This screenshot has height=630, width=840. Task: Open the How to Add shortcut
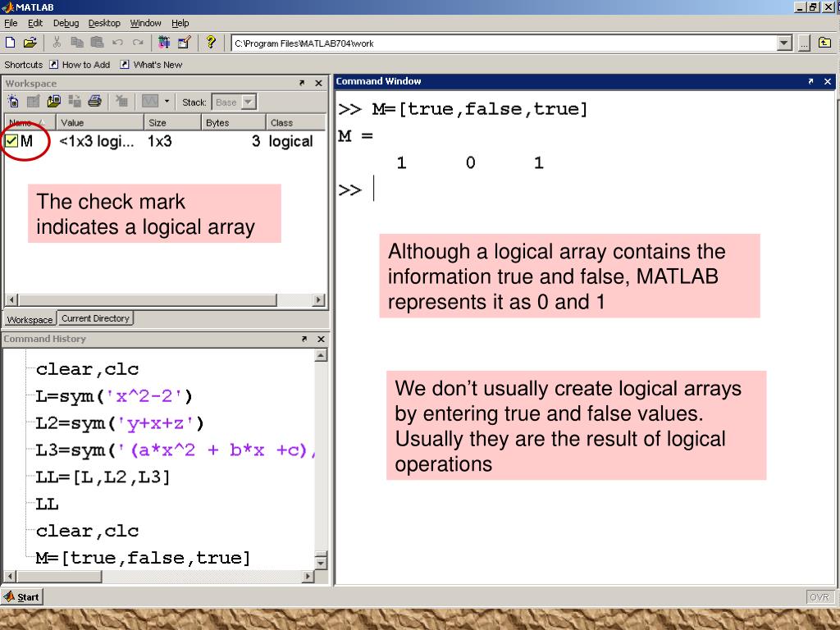click(80, 65)
